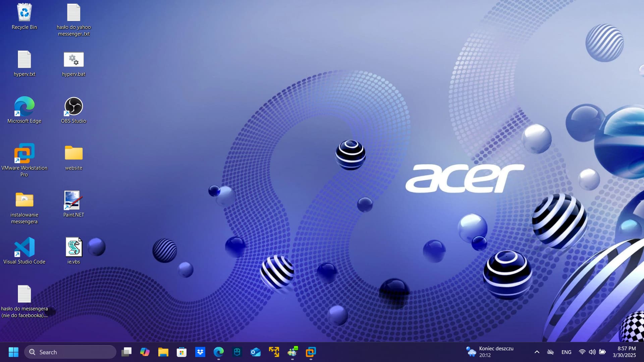The height and width of the screenshot is (362, 644).
Task: Open Outlook from the taskbar
Action: [x=255, y=352]
